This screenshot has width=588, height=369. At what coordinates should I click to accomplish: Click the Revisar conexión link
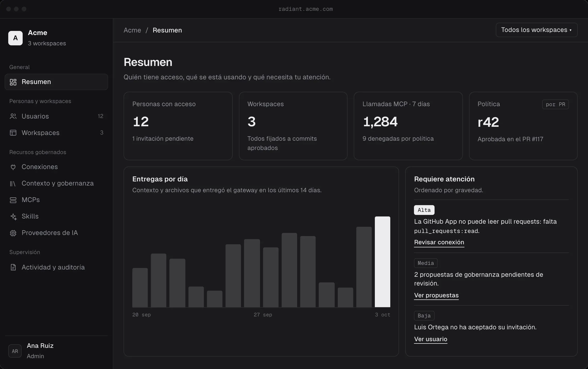[439, 242]
